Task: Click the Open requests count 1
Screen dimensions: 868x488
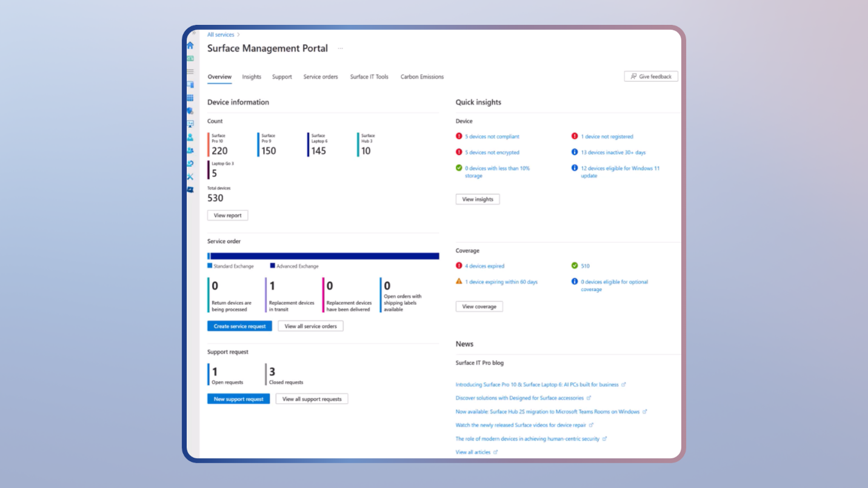Action: 215,372
